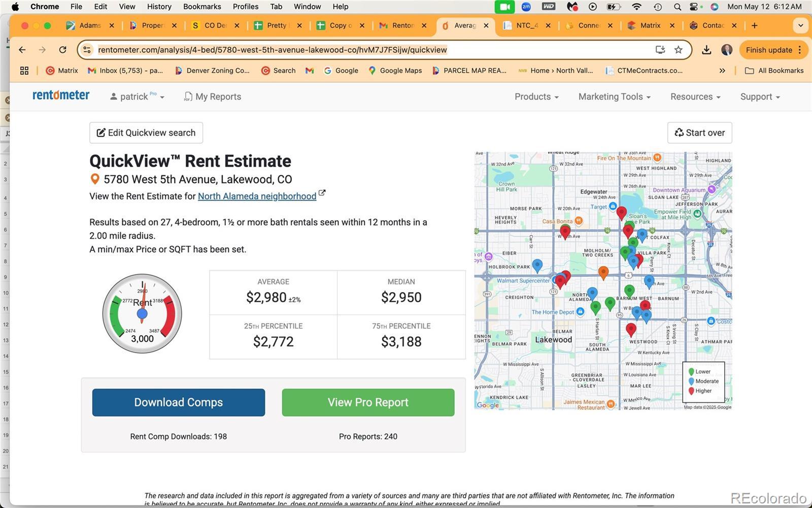Screen dimensions: 812x508
Task: Open the Google Maps bookmark
Action: [x=395, y=71]
